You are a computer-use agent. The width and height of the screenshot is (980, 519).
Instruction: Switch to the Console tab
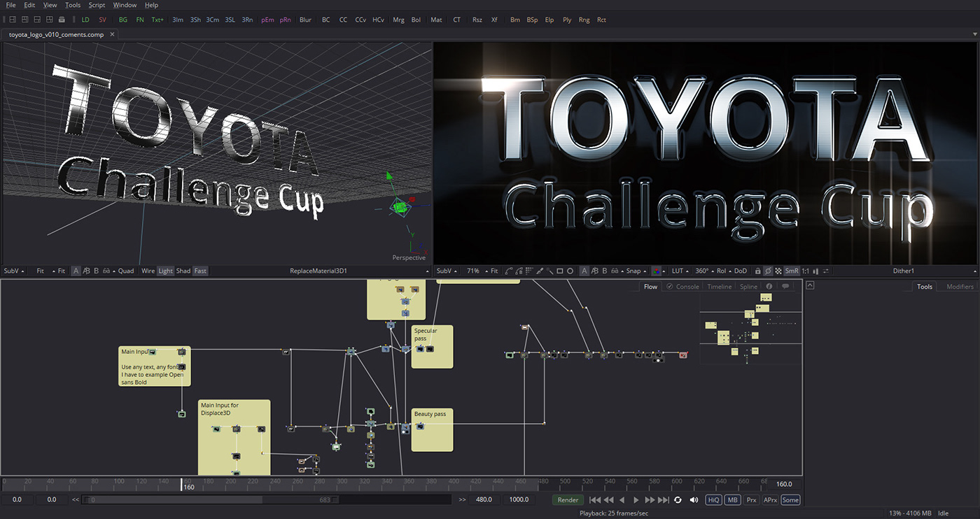click(x=682, y=287)
